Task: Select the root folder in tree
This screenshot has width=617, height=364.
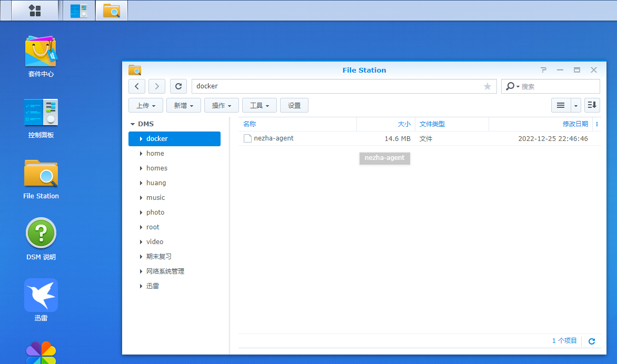Action: 153,227
